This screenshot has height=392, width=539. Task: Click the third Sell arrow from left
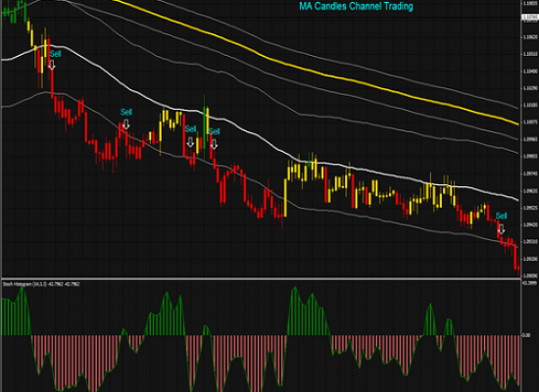[190, 142]
